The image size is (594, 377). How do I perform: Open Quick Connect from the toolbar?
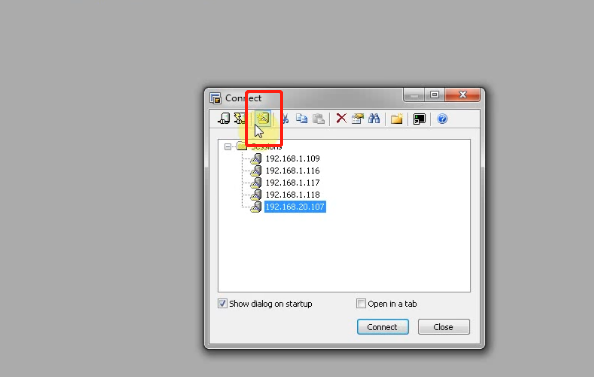coord(240,119)
